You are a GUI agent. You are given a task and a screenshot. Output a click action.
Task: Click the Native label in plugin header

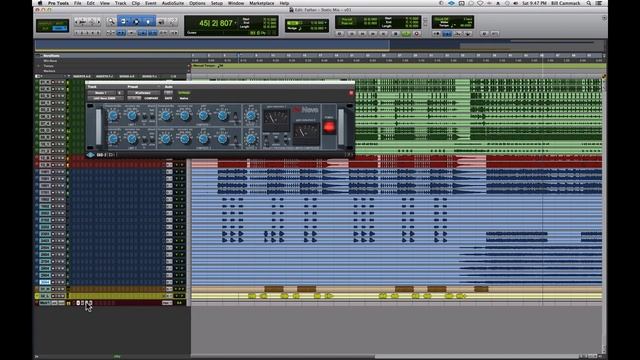coord(184,98)
